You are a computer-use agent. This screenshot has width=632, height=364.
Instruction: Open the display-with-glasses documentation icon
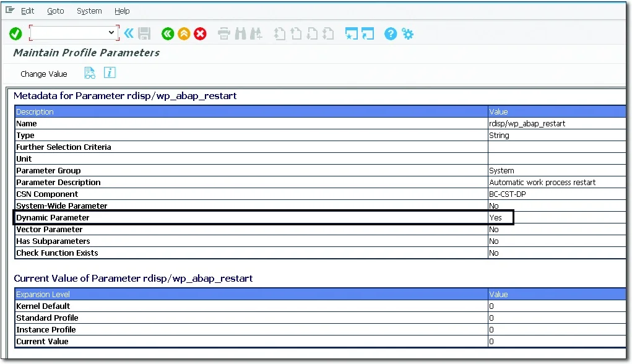click(x=90, y=73)
